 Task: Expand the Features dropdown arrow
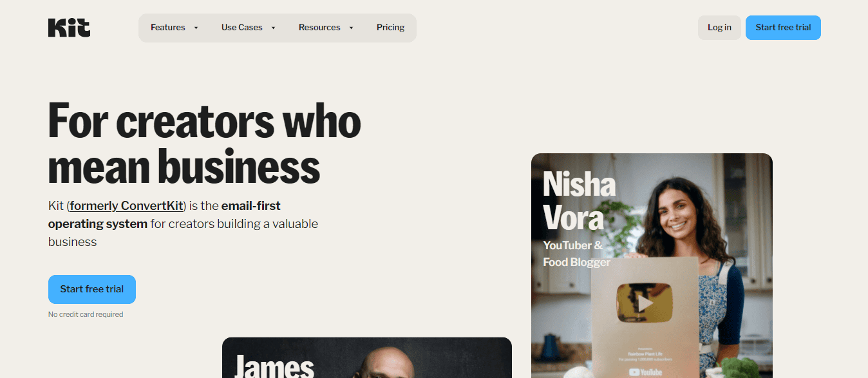coord(196,28)
